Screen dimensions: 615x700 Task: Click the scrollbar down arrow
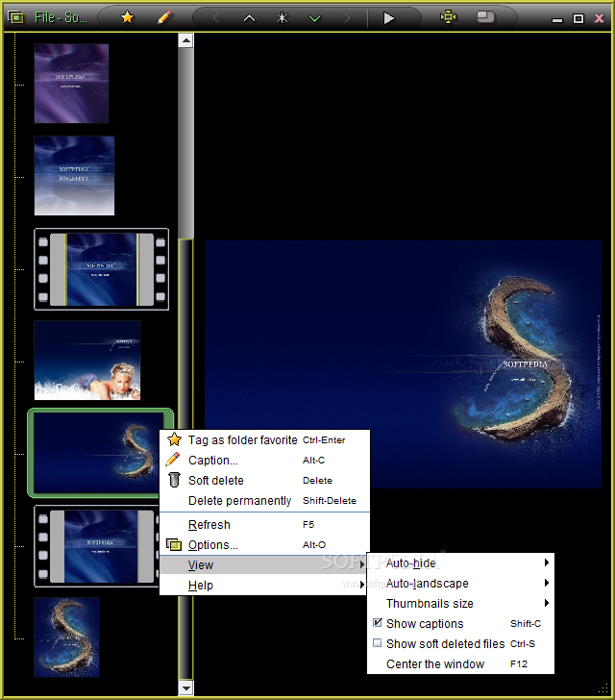185,687
